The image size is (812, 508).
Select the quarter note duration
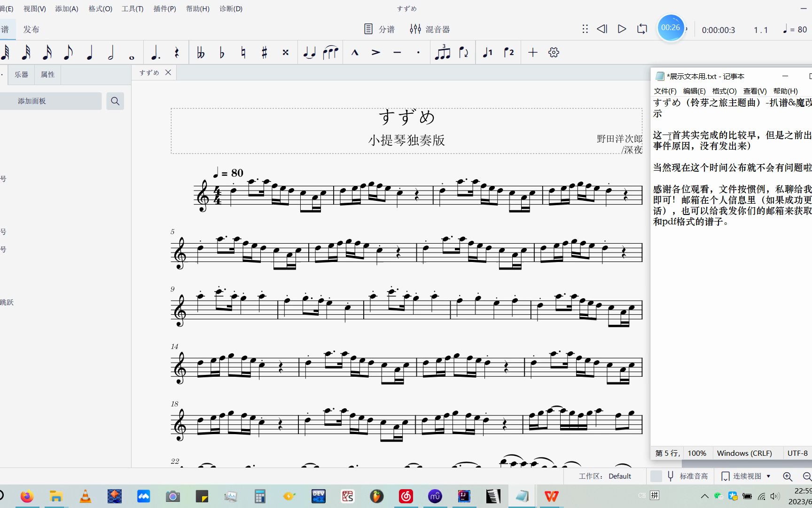(x=89, y=53)
